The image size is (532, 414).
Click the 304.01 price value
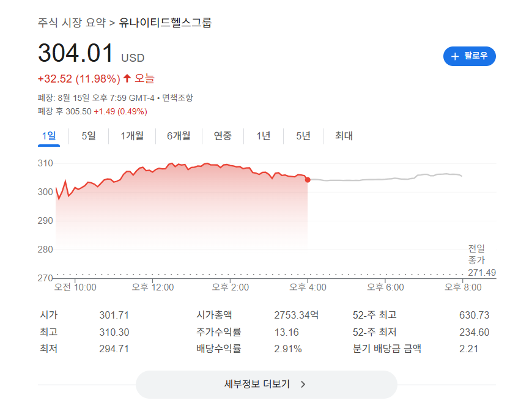(75, 53)
